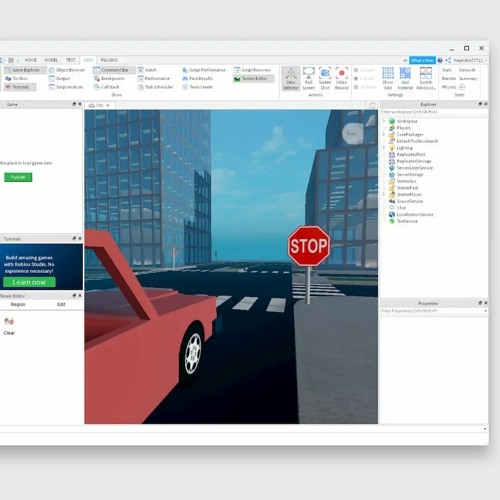Open the username account dropdown
Viewport: 500px width, 500px height.
point(486,60)
